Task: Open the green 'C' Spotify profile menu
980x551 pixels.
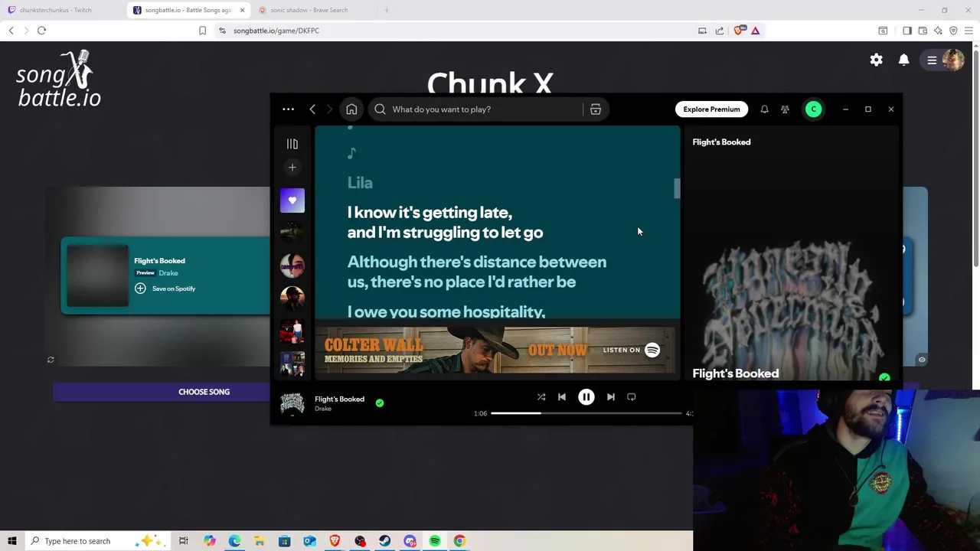Action: click(814, 109)
